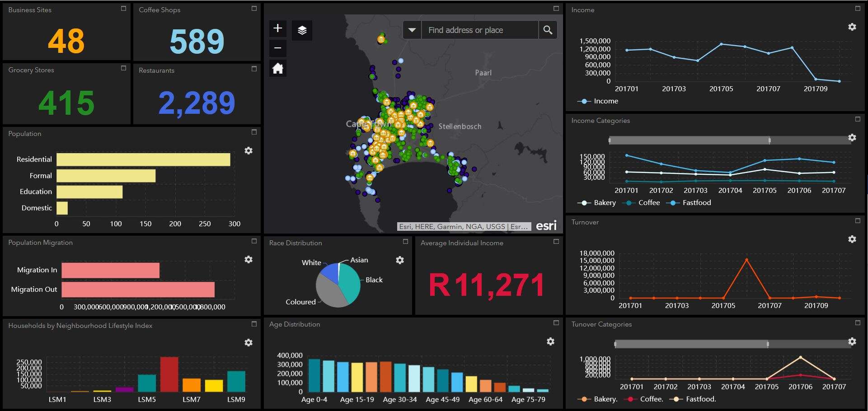This screenshot has height=411, width=868.
Task: Open Age Distribution chart settings gear
Action: click(550, 341)
